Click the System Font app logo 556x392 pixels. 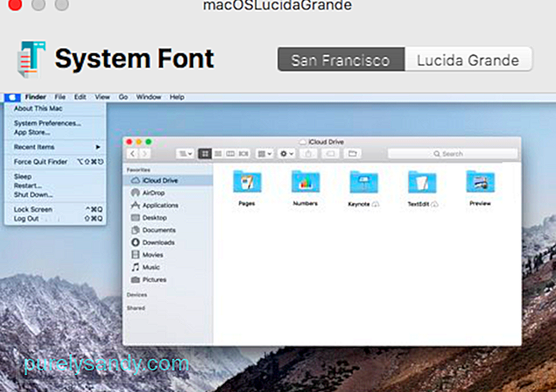tap(32, 59)
